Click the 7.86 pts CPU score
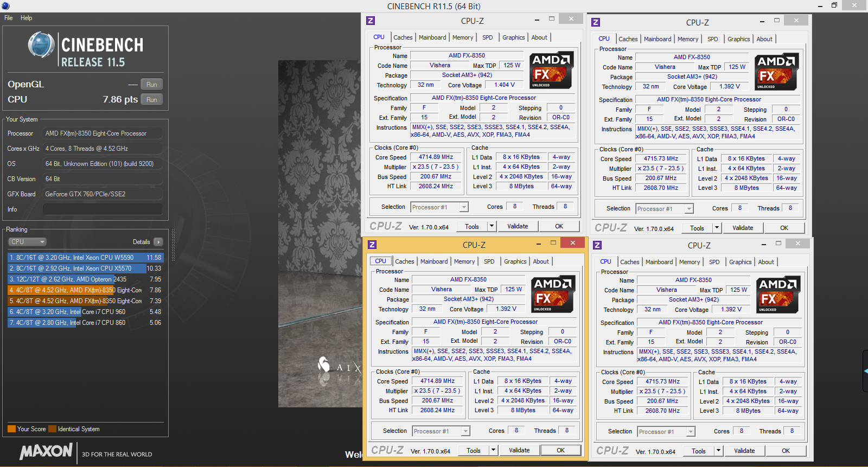The image size is (868, 467). (x=120, y=100)
